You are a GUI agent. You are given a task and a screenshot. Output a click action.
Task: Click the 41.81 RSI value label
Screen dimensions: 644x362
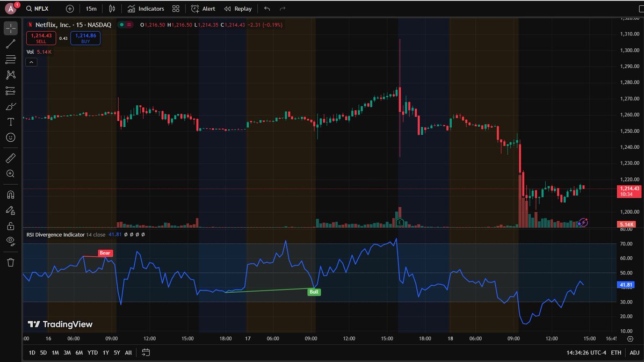click(x=626, y=285)
